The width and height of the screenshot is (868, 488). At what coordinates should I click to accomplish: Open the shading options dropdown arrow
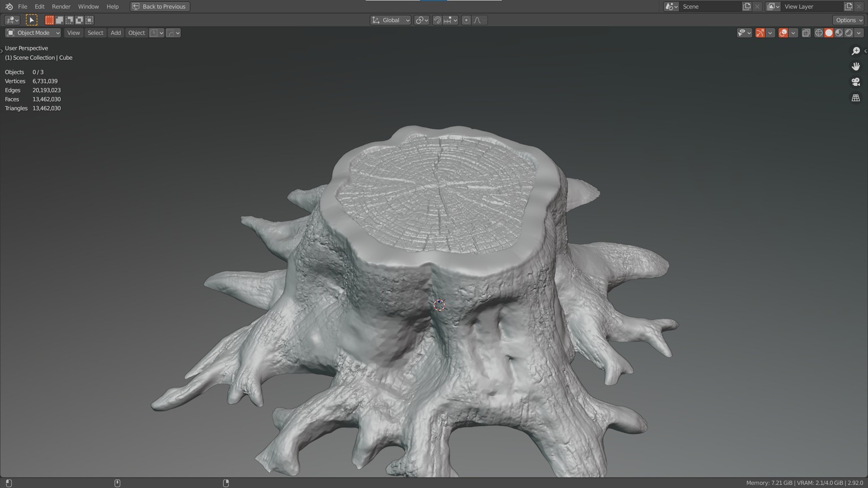[x=859, y=33]
